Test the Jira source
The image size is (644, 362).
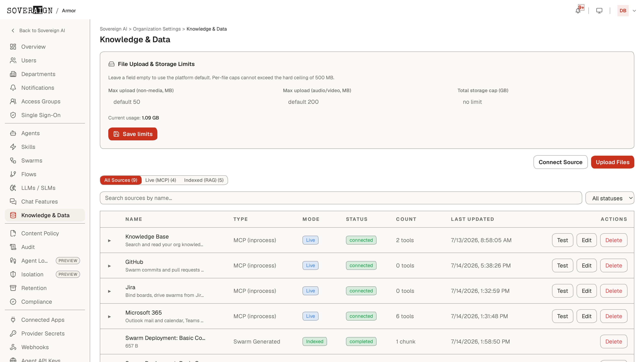tap(562, 291)
